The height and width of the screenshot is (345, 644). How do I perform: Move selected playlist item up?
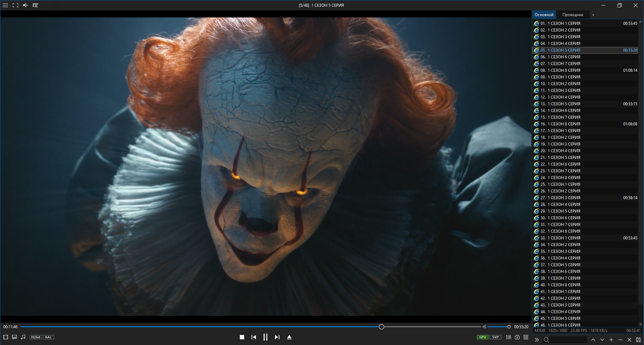(x=593, y=340)
